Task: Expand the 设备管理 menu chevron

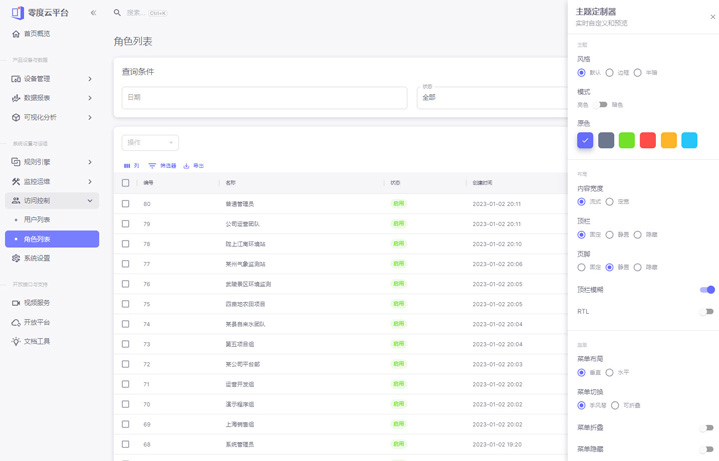Action: (90, 79)
